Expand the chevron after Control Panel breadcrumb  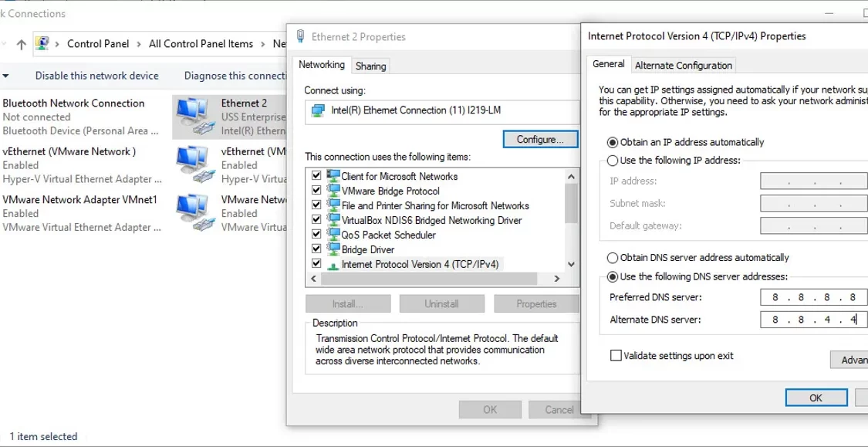[139, 44]
